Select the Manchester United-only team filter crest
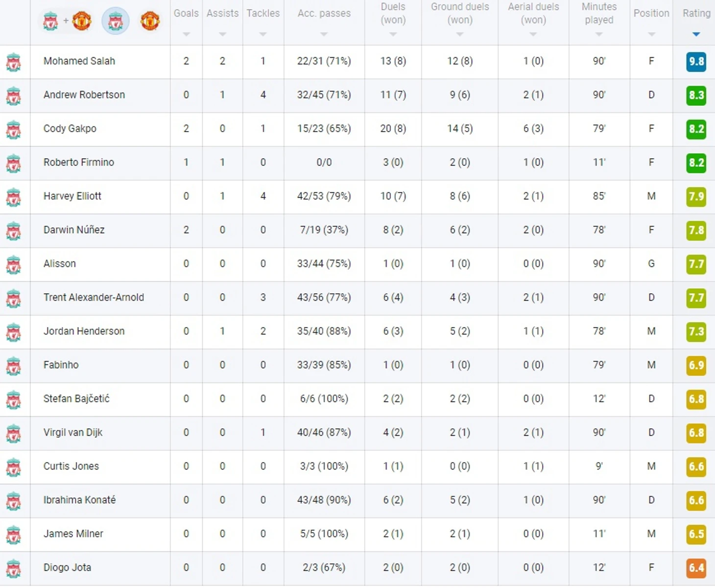The height and width of the screenshot is (588, 715). click(150, 21)
